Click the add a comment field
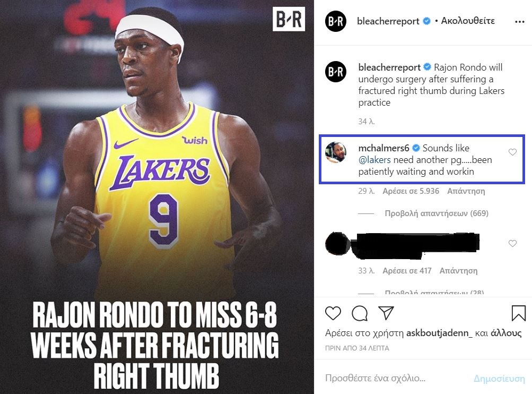 [x=393, y=379]
